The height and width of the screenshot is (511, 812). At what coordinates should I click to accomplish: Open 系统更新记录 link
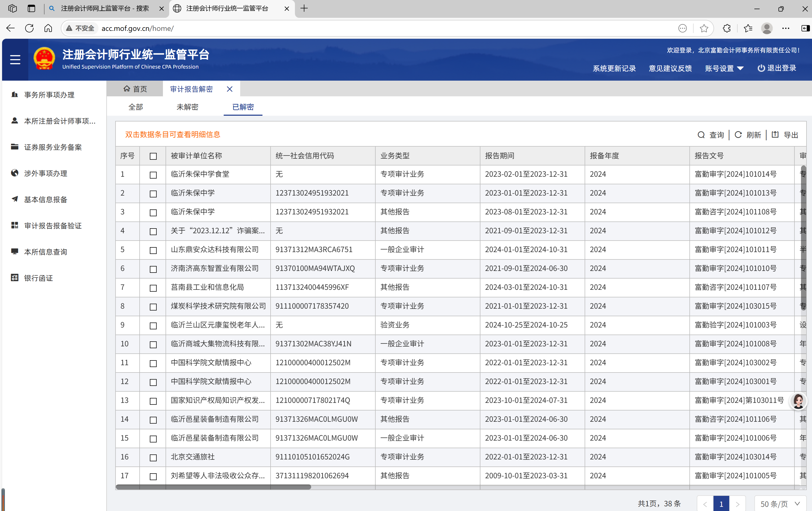614,68
